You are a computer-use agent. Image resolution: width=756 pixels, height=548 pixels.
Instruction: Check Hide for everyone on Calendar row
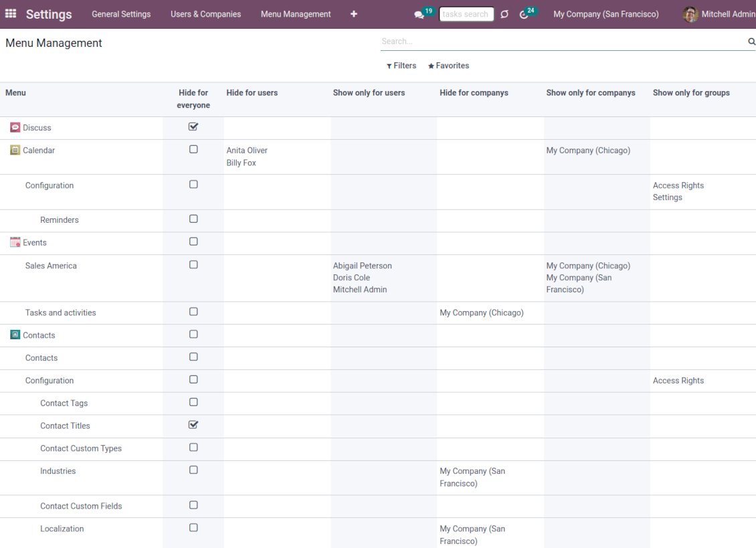point(193,149)
